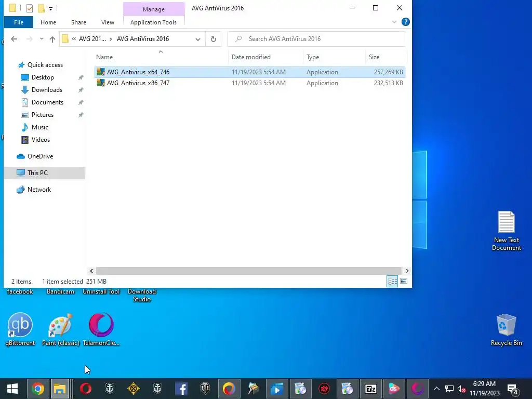Select This PC in the navigation pane
The height and width of the screenshot is (399, 532).
(x=45, y=172)
